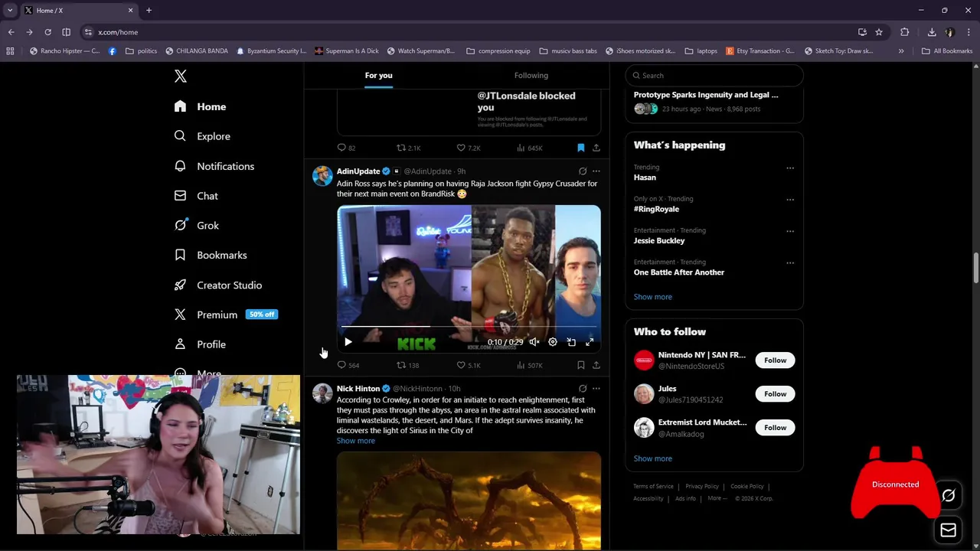Open more options on AdinUpdate post

tap(596, 171)
